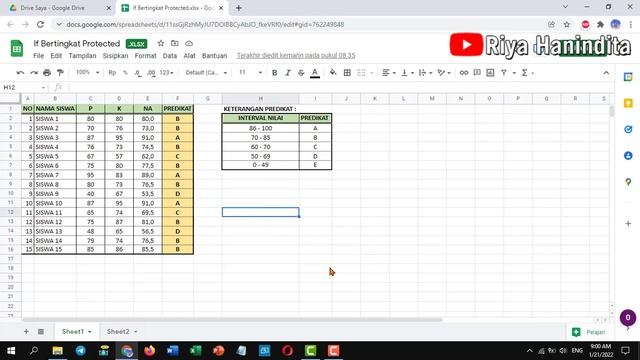Toggle bold formatting
The image size is (640, 360).
point(274,73)
